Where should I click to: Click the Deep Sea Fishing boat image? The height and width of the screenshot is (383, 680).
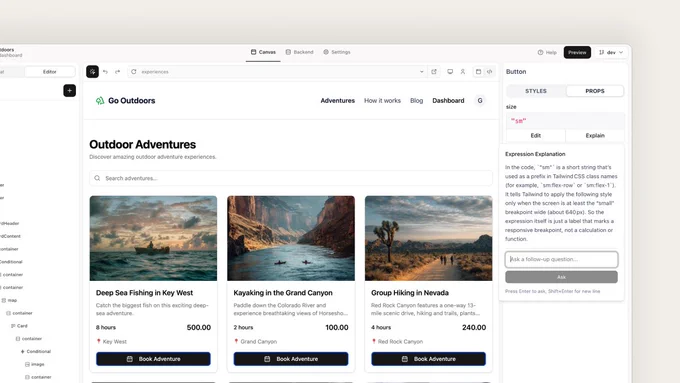pyautogui.click(x=154, y=238)
